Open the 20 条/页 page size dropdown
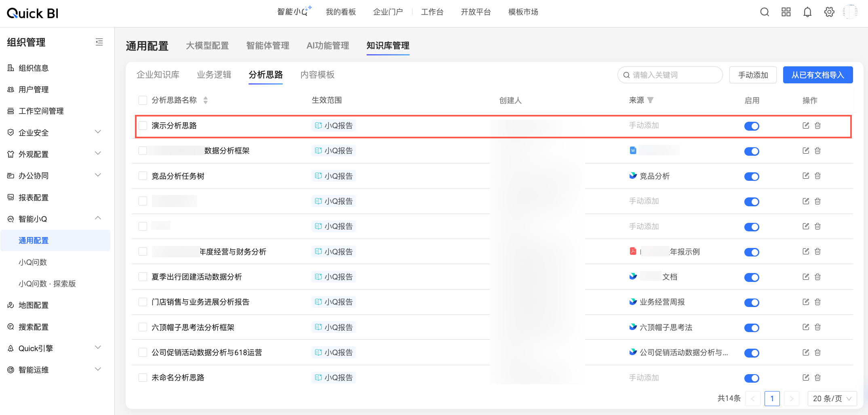This screenshot has width=868, height=415. 832,399
